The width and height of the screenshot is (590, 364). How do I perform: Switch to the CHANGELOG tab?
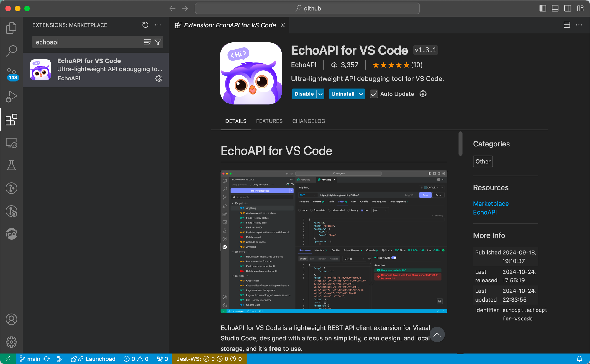point(309,121)
